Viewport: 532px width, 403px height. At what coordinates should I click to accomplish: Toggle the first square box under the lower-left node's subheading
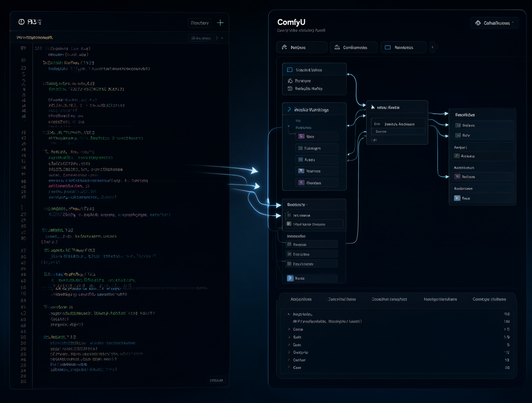tap(289, 244)
